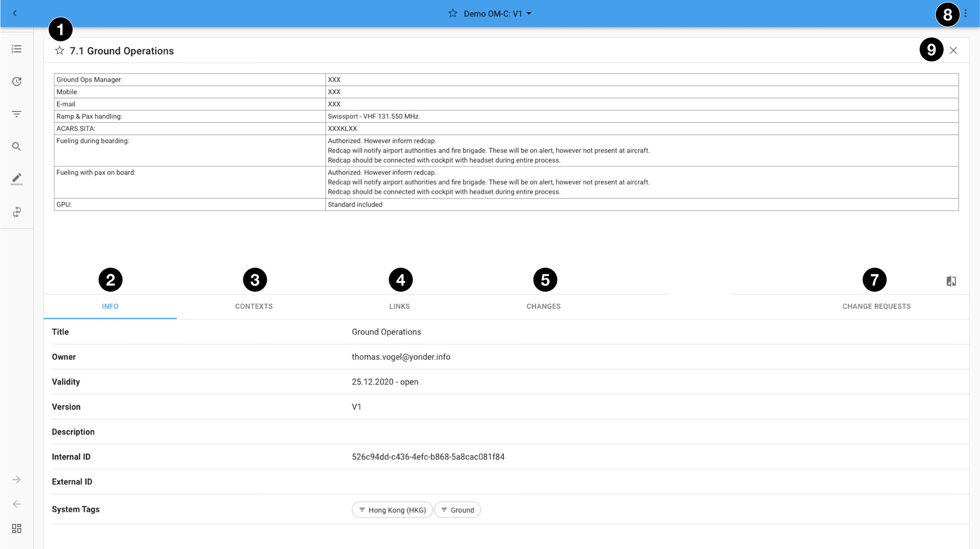
Task: Click the Validity value 25.12.2020 - open
Action: [x=385, y=382]
